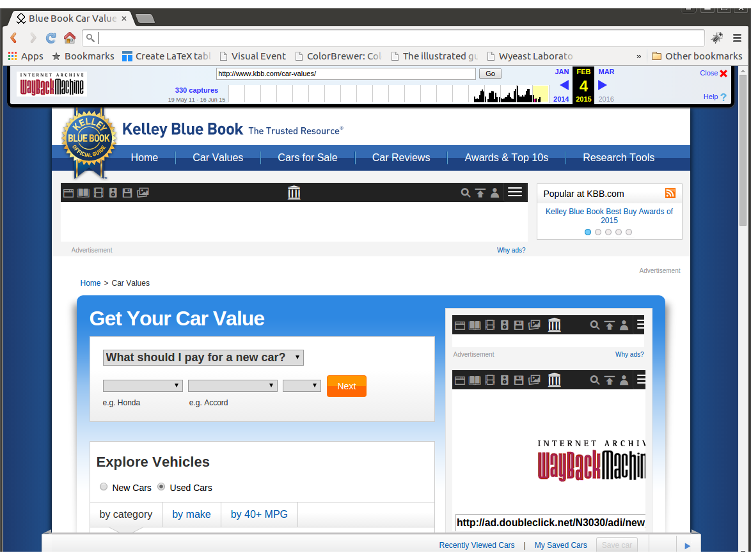Screen dimensions: 751x560
Task: Click the browser back arrow
Action: point(13,38)
